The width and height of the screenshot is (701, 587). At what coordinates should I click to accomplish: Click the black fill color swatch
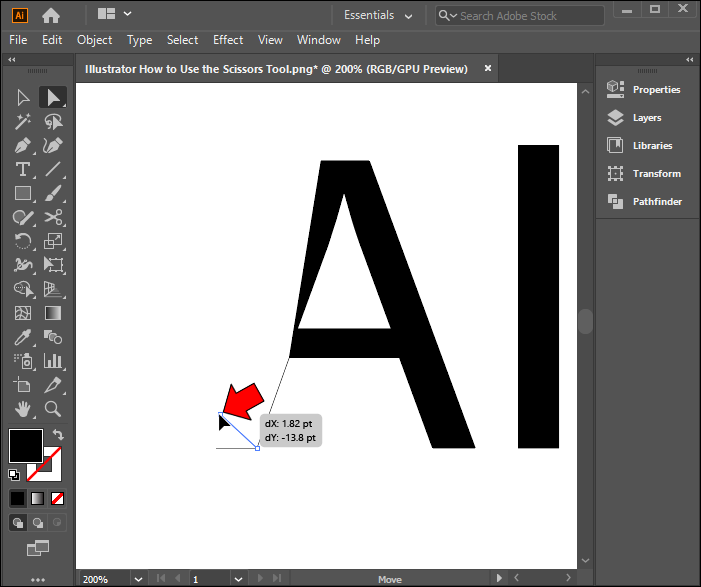click(25, 446)
